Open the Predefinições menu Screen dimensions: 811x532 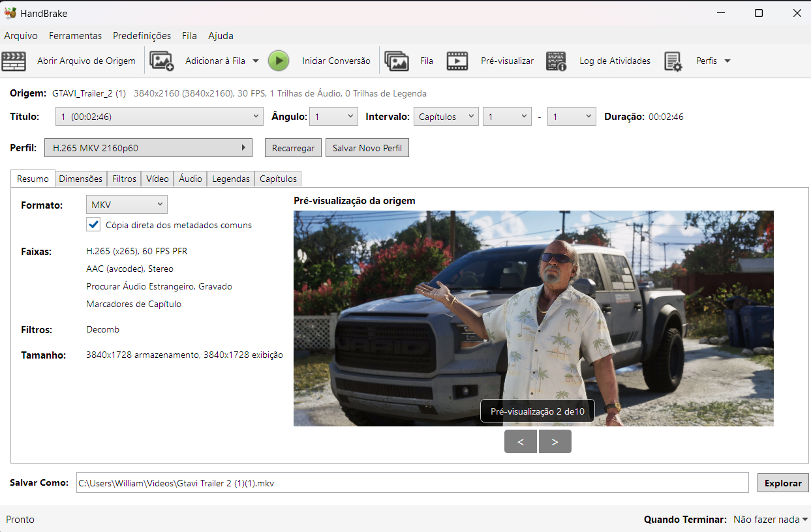point(142,36)
